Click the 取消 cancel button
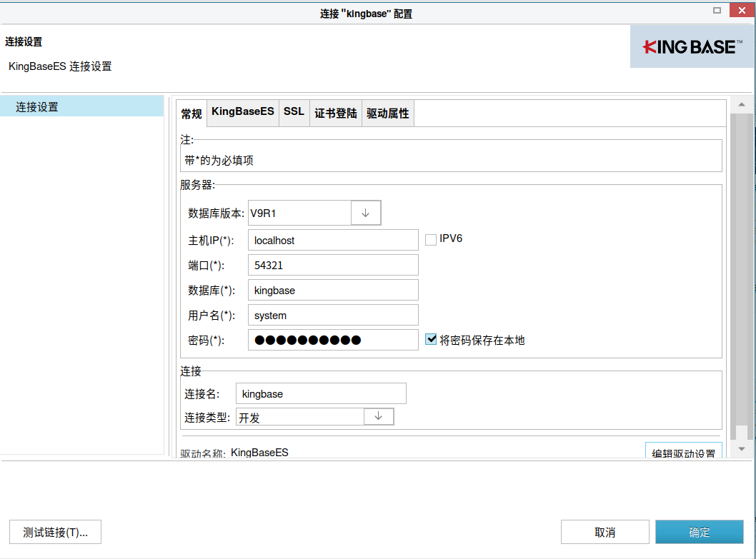Screen dimensions: 756x559 coord(605,531)
